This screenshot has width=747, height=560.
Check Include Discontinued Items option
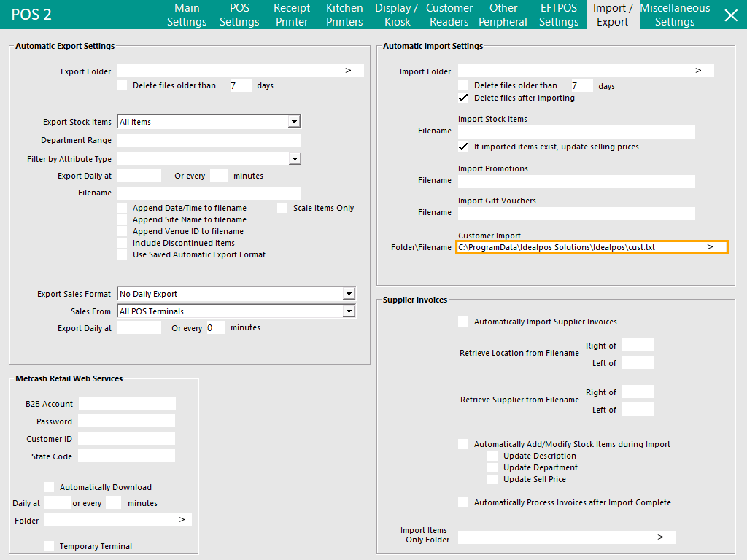122,243
